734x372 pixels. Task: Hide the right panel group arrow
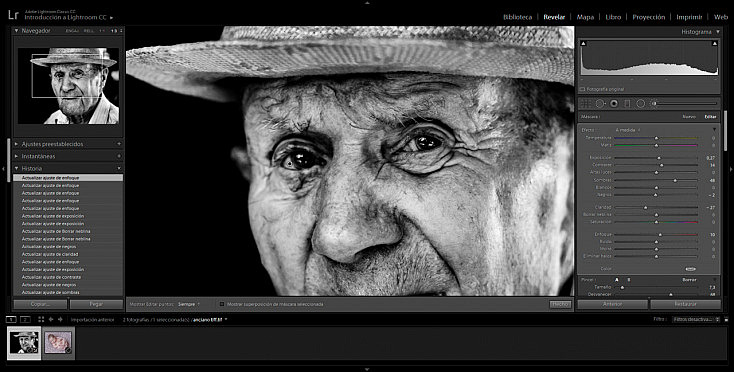point(731,168)
